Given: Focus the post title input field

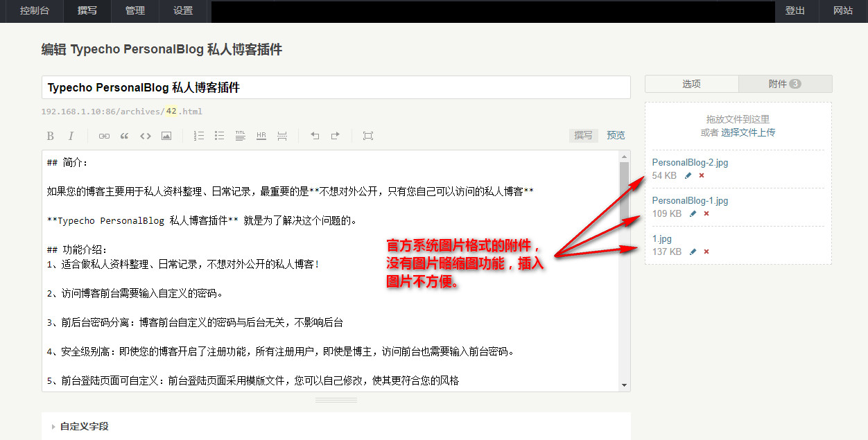Looking at the screenshot, I should (336, 88).
